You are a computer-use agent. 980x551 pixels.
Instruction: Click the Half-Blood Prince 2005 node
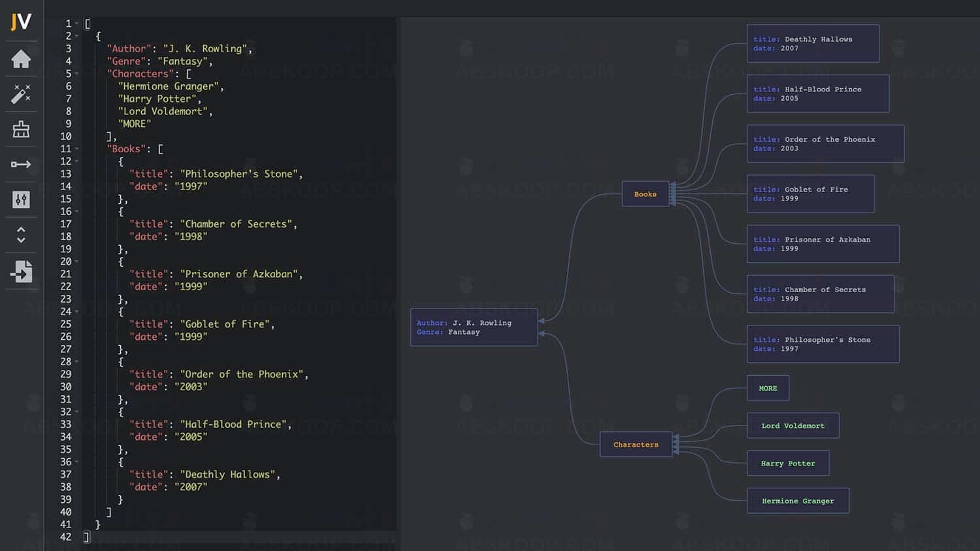tap(818, 93)
